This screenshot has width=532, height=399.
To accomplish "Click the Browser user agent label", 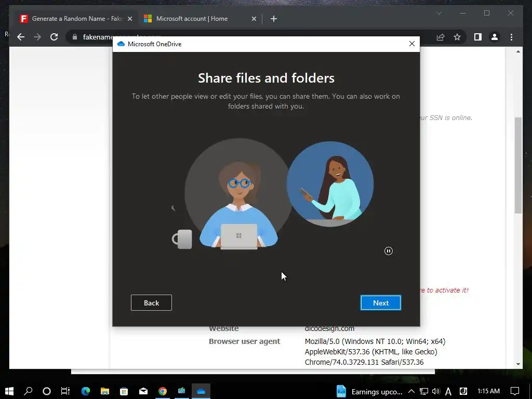I will point(244,341).
